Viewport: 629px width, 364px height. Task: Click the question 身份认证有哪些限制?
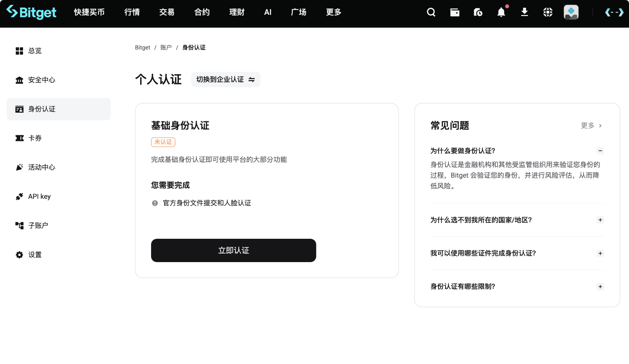click(463, 287)
